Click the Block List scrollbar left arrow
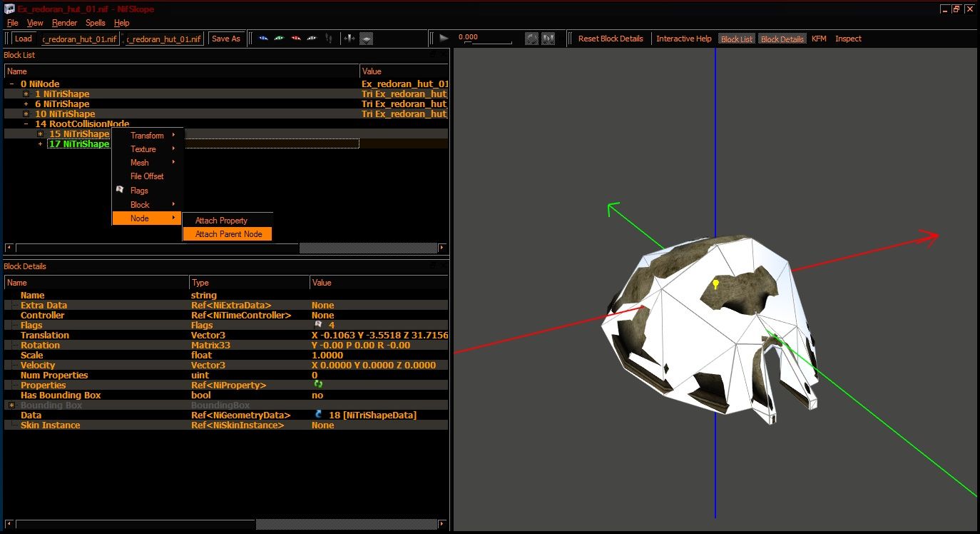This screenshot has width=980, height=534. pyautogui.click(x=9, y=248)
